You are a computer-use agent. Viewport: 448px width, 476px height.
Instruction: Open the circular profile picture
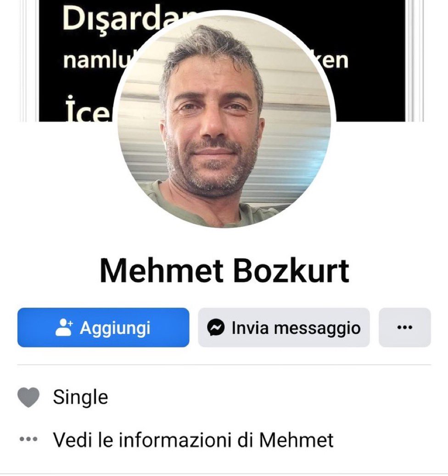pyautogui.click(x=224, y=121)
